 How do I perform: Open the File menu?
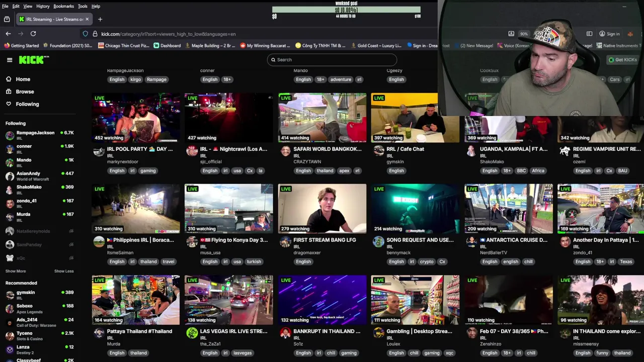[5, 6]
